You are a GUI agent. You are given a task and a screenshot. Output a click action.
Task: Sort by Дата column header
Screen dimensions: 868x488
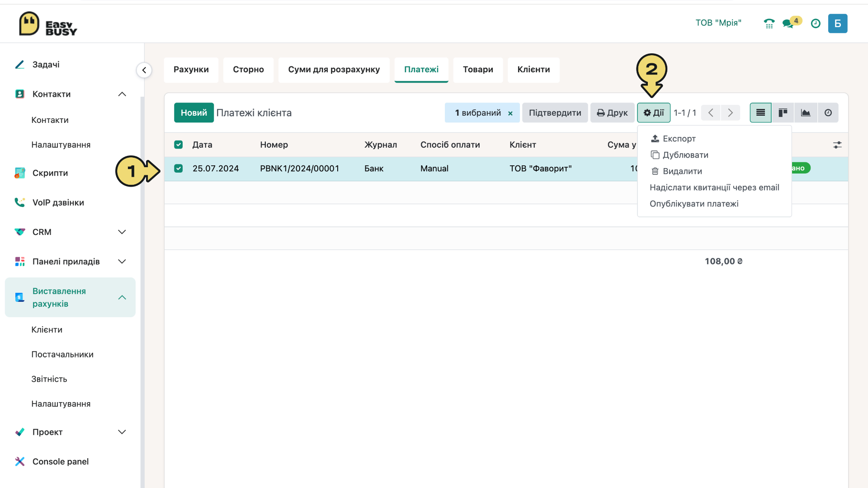click(202, 145)
